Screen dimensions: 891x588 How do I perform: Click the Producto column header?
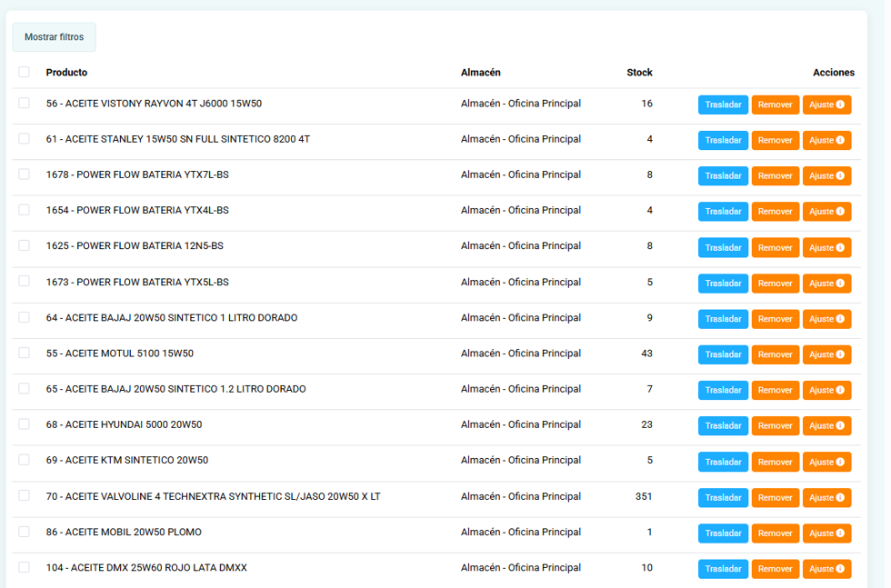click(66, 72)
